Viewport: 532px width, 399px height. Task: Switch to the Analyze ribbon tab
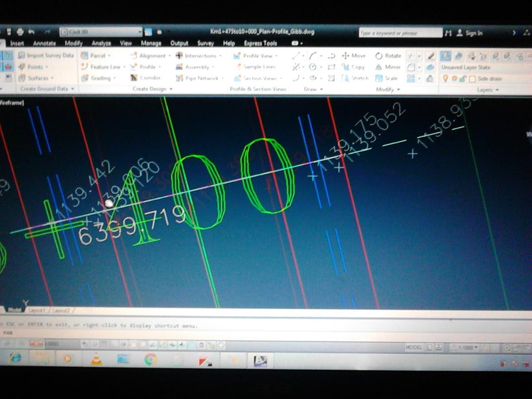tap(102, 43)
